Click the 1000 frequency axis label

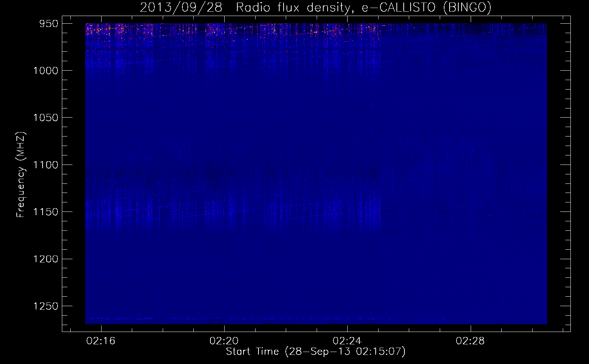[46, 71]
